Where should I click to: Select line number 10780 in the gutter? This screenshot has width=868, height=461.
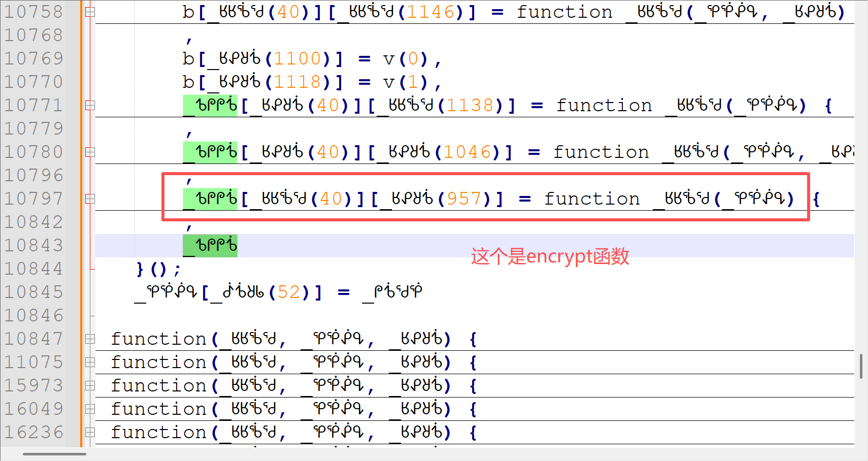click(x=34, y=152)
